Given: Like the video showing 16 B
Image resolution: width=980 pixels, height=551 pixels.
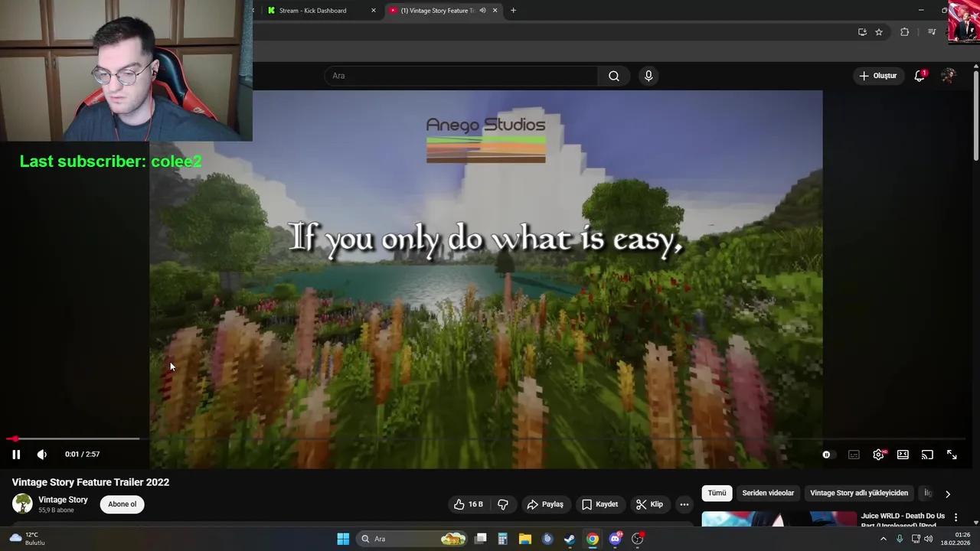Looking at the screenshot, I should click(x=468, y=504).
